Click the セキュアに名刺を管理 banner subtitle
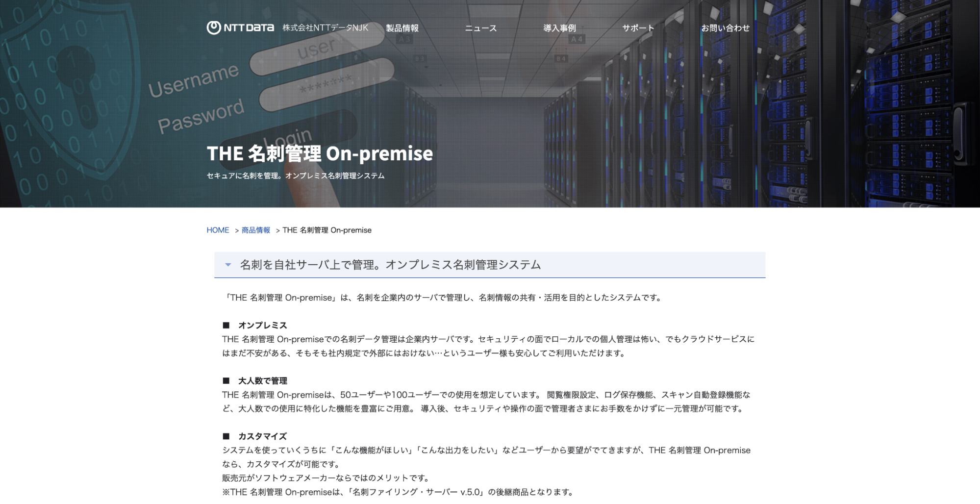Image resolution: width=980 pixels, height=504 pixels. 295,176
